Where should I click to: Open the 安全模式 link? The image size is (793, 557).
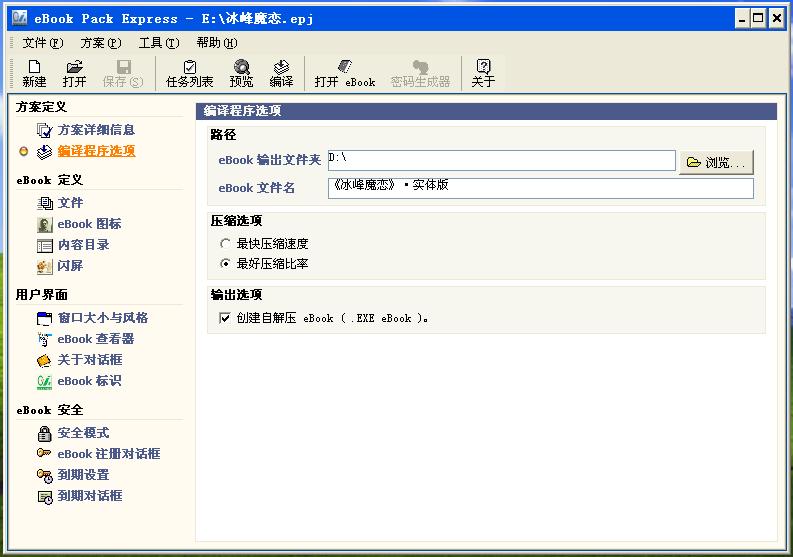(83, 433)
